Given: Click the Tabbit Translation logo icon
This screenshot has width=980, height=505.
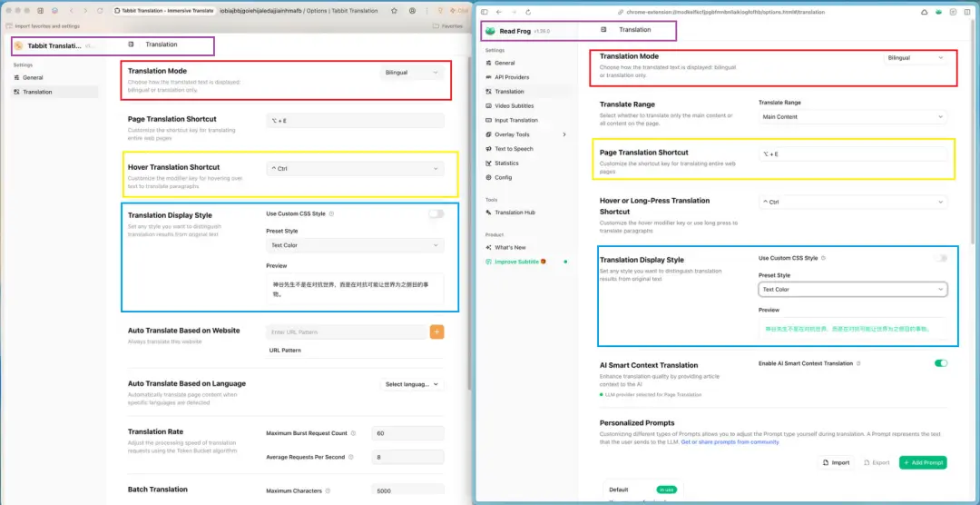Looking at the screenshot, I should [18, 45].
